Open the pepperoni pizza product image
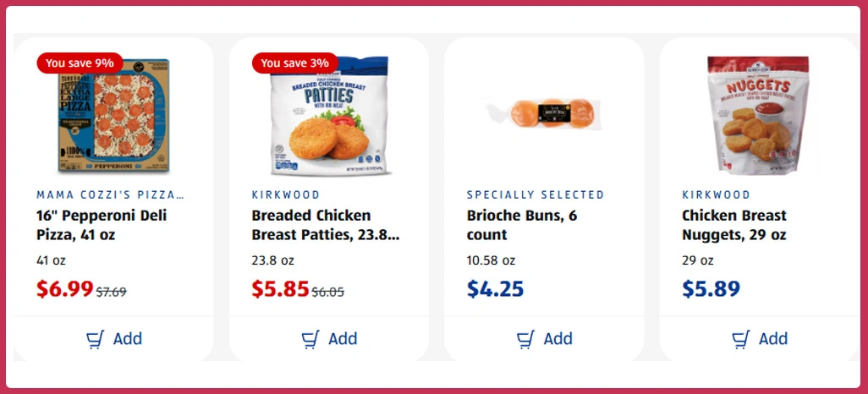Screen dimensions: 868x394 pyautogui.click(x=113, y=117)
